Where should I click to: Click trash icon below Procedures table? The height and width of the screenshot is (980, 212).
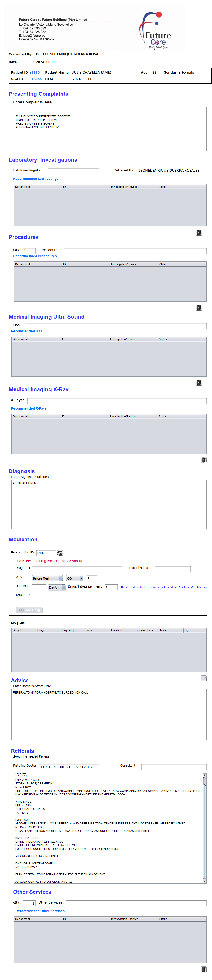199,308
